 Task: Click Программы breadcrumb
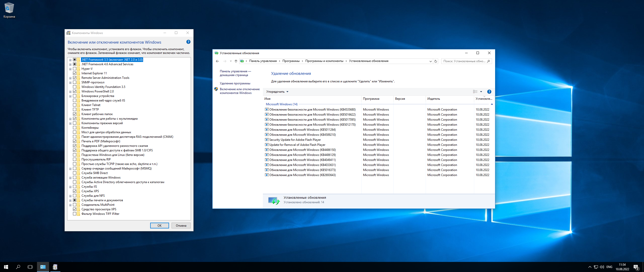pos(291,61)
